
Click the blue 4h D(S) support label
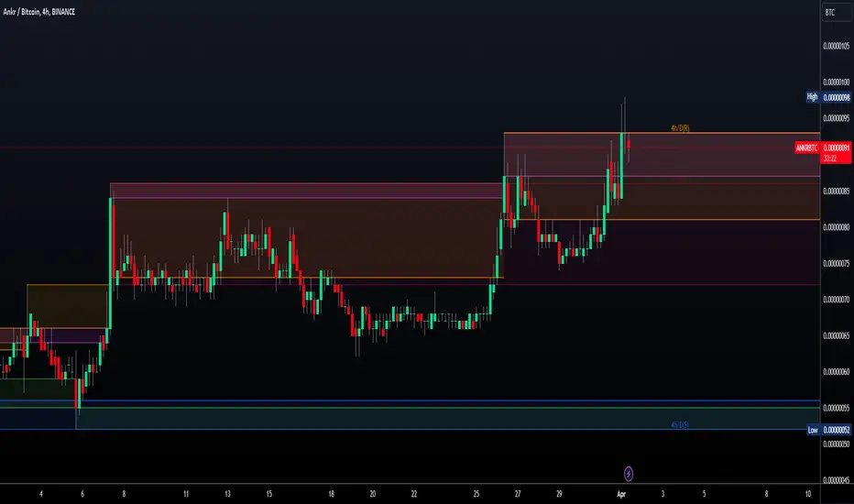680,424
